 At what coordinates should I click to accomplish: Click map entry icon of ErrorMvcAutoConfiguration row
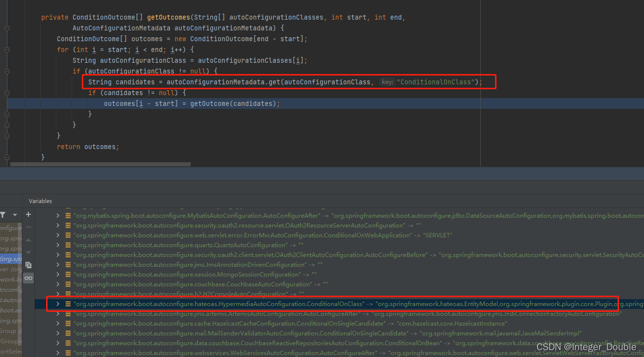coord(68,235)
